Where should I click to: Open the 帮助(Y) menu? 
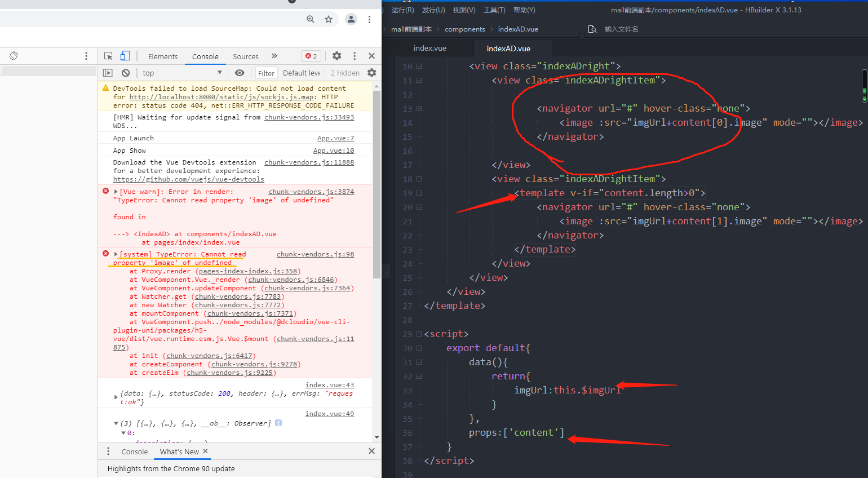(524, 10)
